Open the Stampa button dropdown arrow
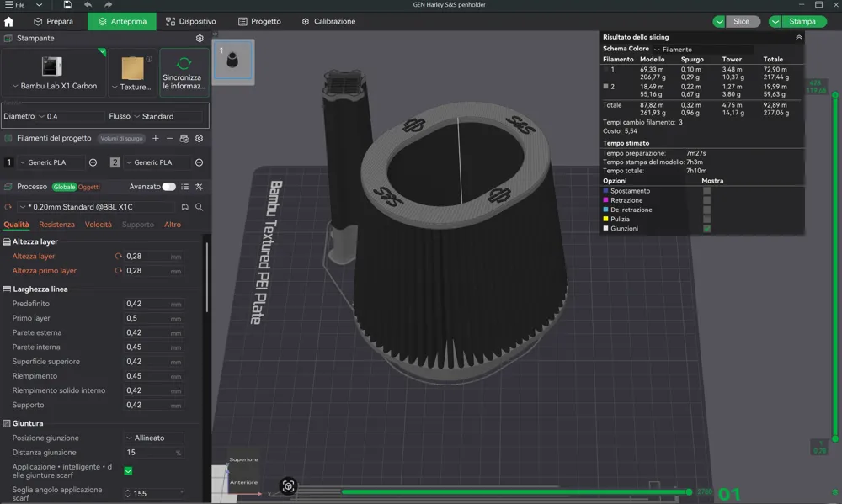This screenshot has width=842, height=504. coord(775,22)
